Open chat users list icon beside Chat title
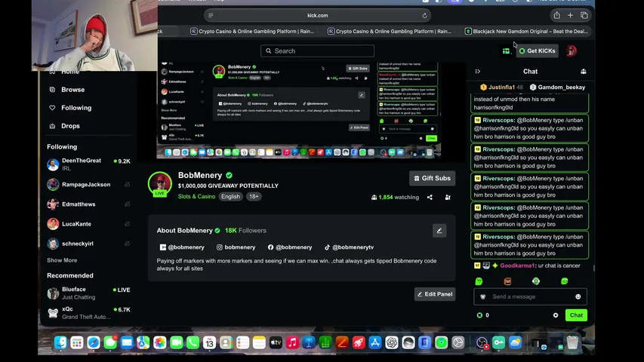The height and width of the screenshot is (362, 644). [583, 72]
